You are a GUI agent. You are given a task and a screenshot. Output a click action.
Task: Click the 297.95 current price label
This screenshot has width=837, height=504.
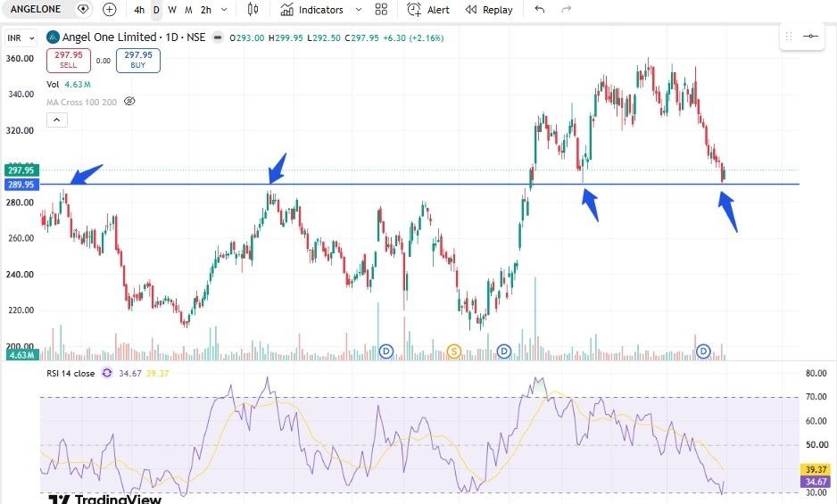coord(21,170)
